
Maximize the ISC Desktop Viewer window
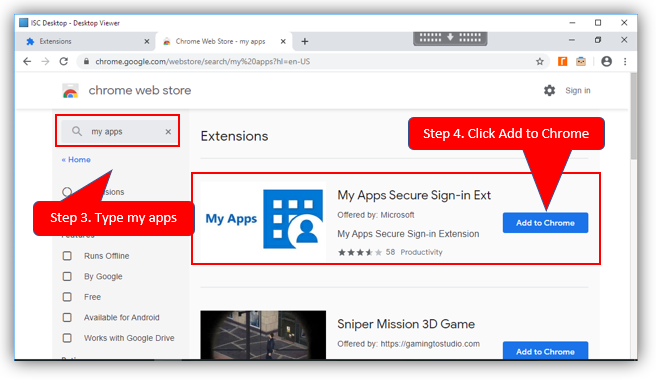click(598, 23)
